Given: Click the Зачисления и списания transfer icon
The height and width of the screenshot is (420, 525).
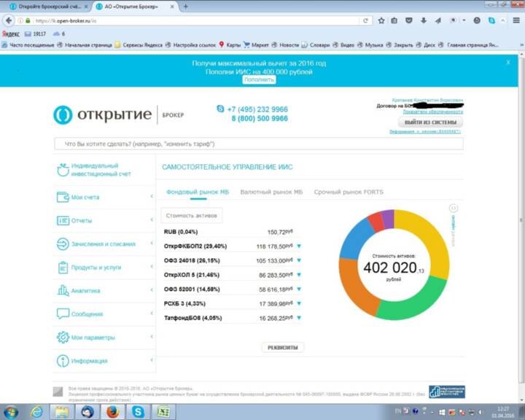Looking at the screenshot, I should pyautogui.click(x=63, y=244).
